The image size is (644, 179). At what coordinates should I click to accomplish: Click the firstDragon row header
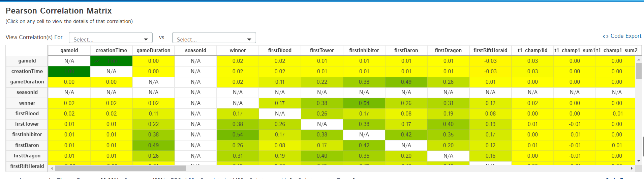pyautogui.click(x=27, y=156)
